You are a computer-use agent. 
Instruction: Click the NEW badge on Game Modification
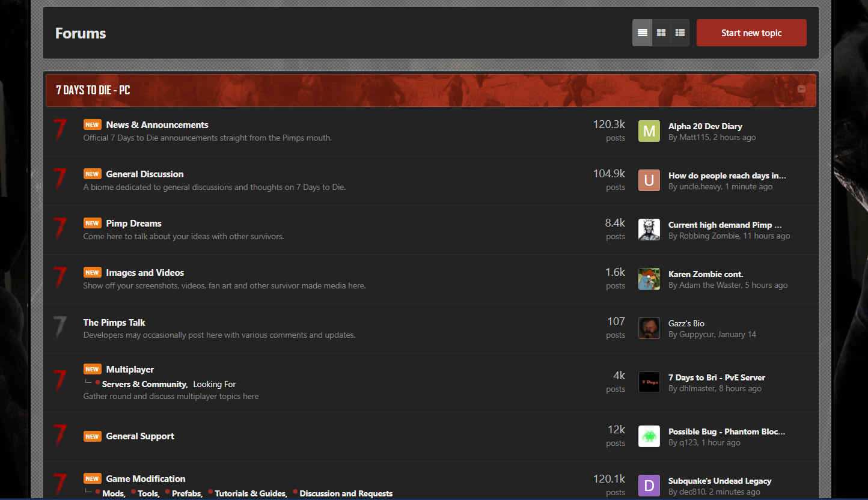[92, 479]
